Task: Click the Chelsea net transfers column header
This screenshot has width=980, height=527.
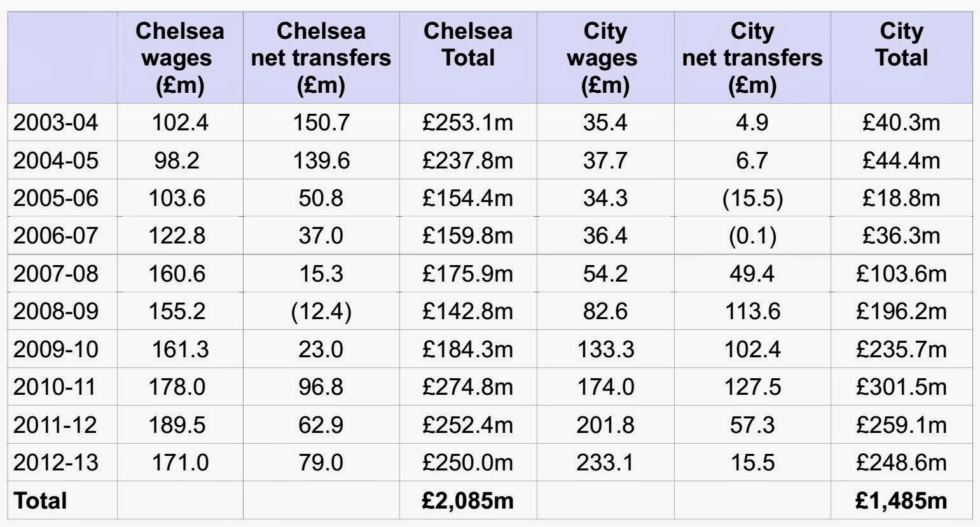Action: click(321, 58)
